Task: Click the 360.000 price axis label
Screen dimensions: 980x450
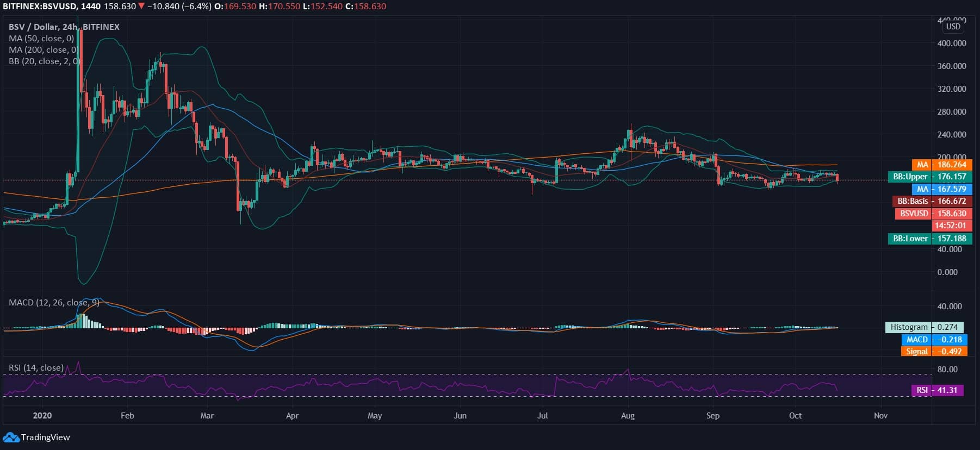Action: pos(952,66)
